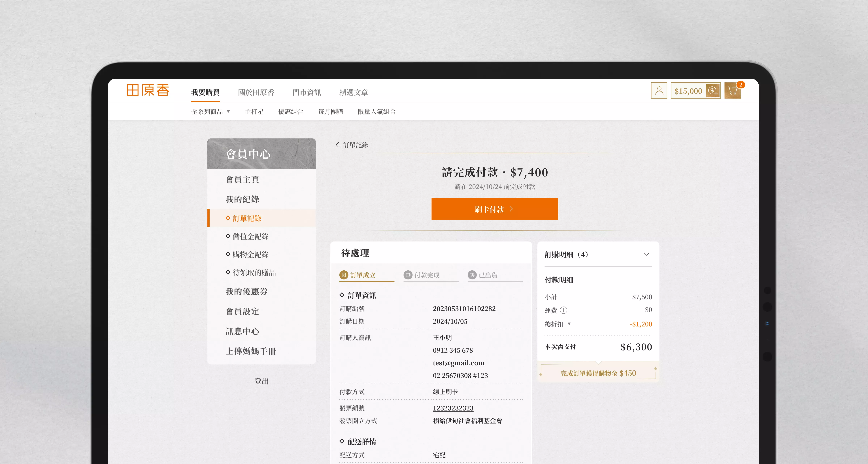Click the 登出 logout link
Image resolution: width=868 pixels, height=464 pixels.
point(261,381)
